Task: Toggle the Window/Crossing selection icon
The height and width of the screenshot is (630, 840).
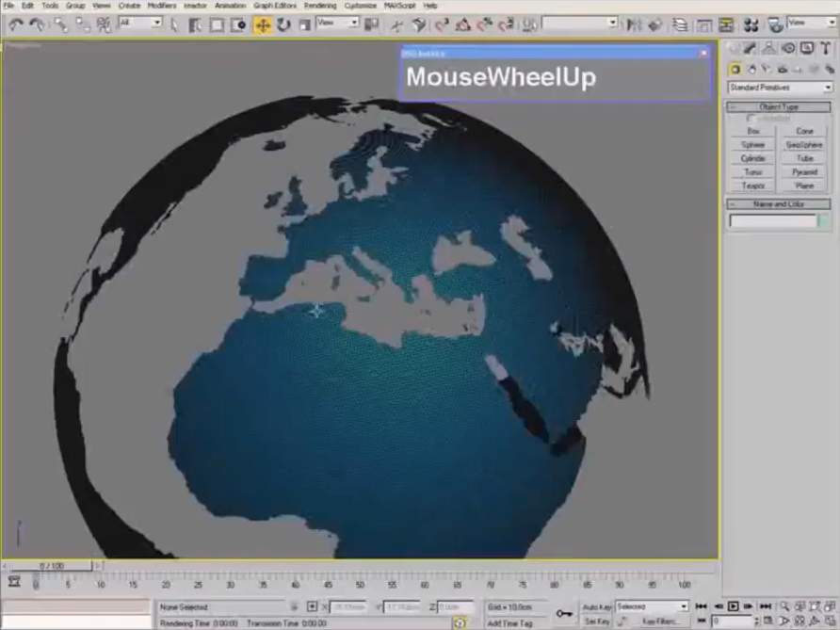Action: [x=238, y=24]
